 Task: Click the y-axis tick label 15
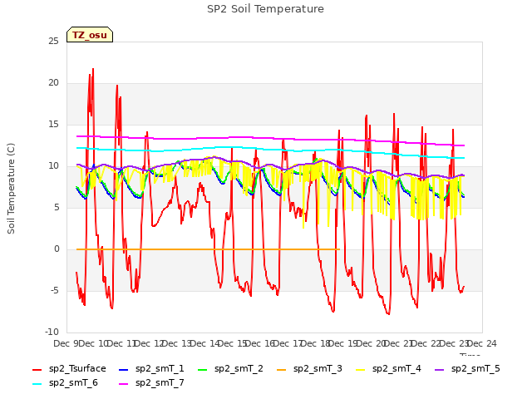53,124
